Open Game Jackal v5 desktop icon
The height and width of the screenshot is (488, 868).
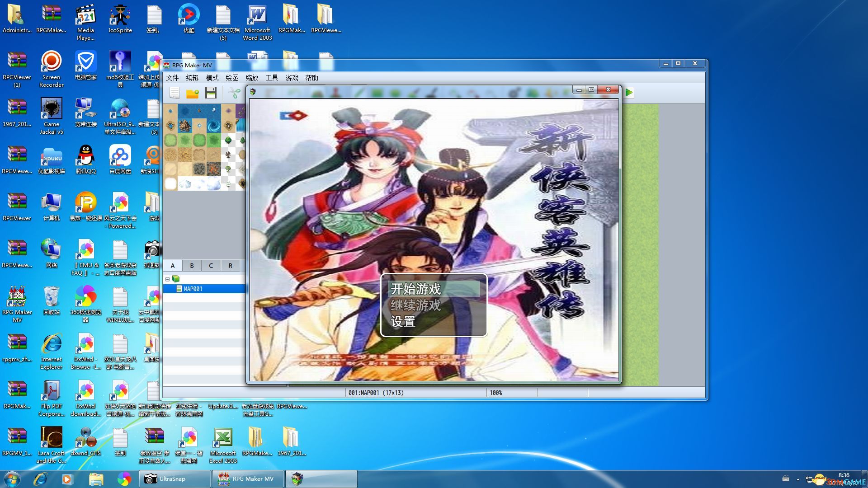point(52,116)
